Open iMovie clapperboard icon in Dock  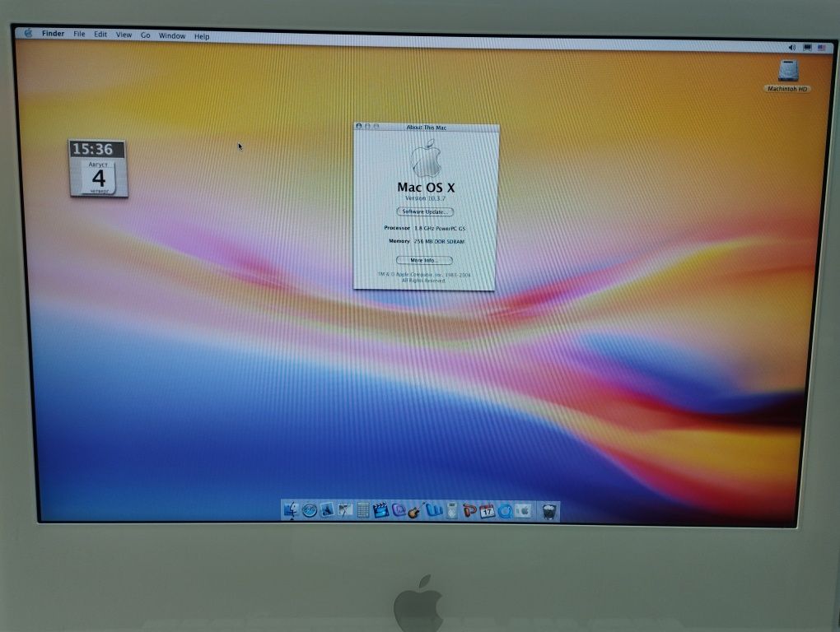380,510
